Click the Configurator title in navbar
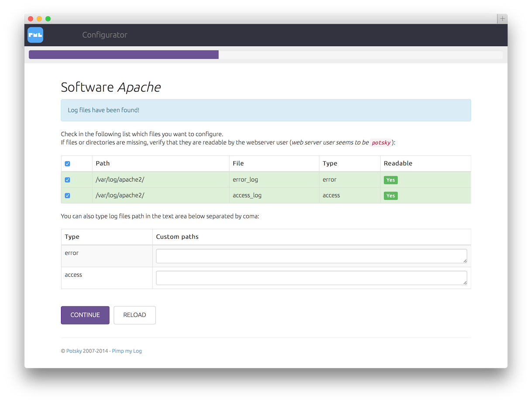532x403 pixels. 105,35
